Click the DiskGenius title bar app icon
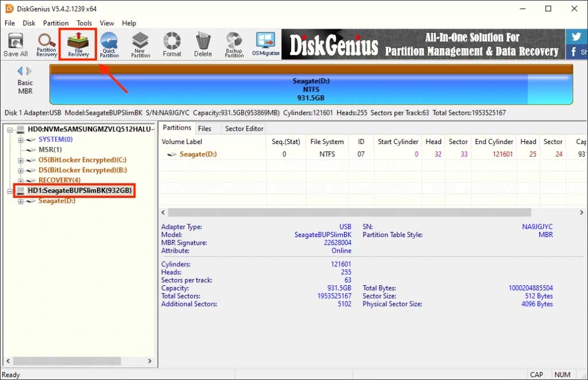The width and height of the screenshot is (588, 380). pos(9,8)
